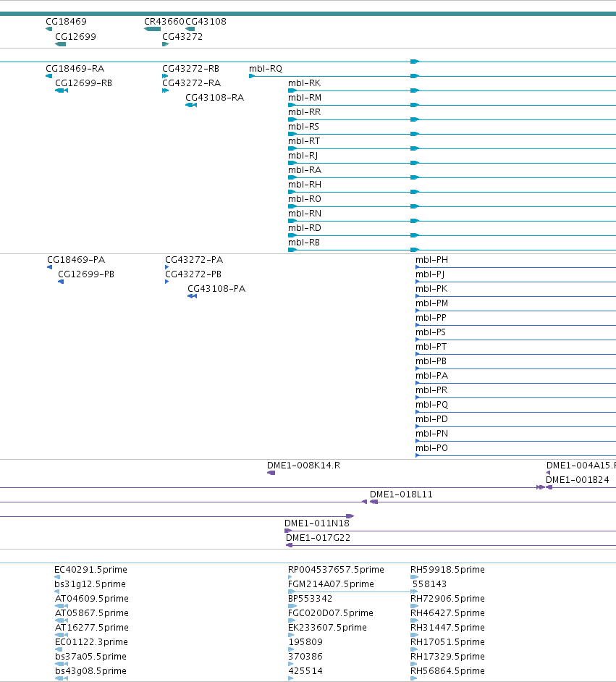Select EST EC40291.5prime
Image resolution: width=616 pixels, height=682 pixels.
[x=91, y=569]
